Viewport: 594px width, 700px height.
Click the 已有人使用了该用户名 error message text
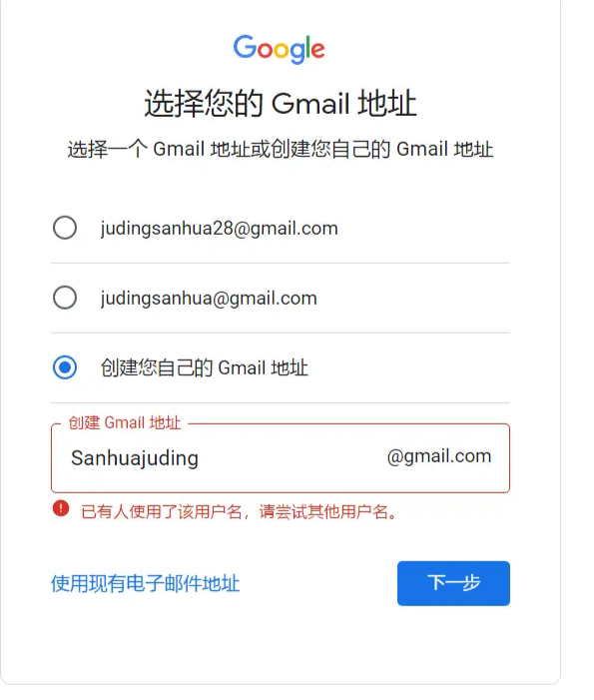[240, 511]
